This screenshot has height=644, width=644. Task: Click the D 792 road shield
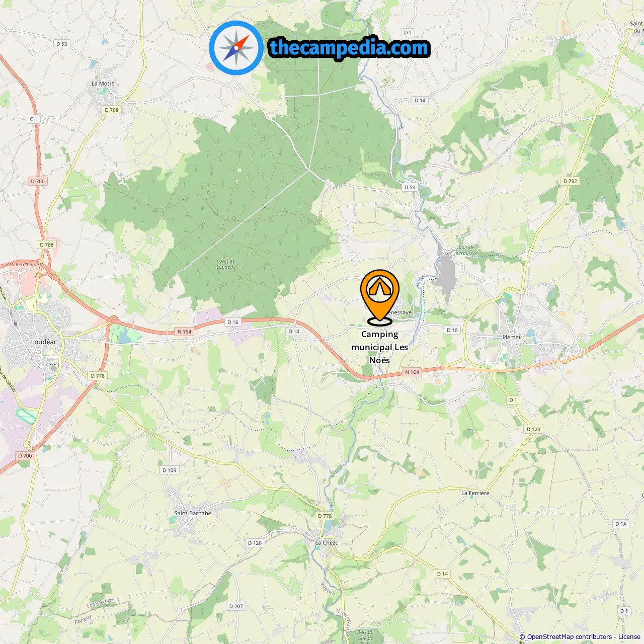[x=571, y=181]
